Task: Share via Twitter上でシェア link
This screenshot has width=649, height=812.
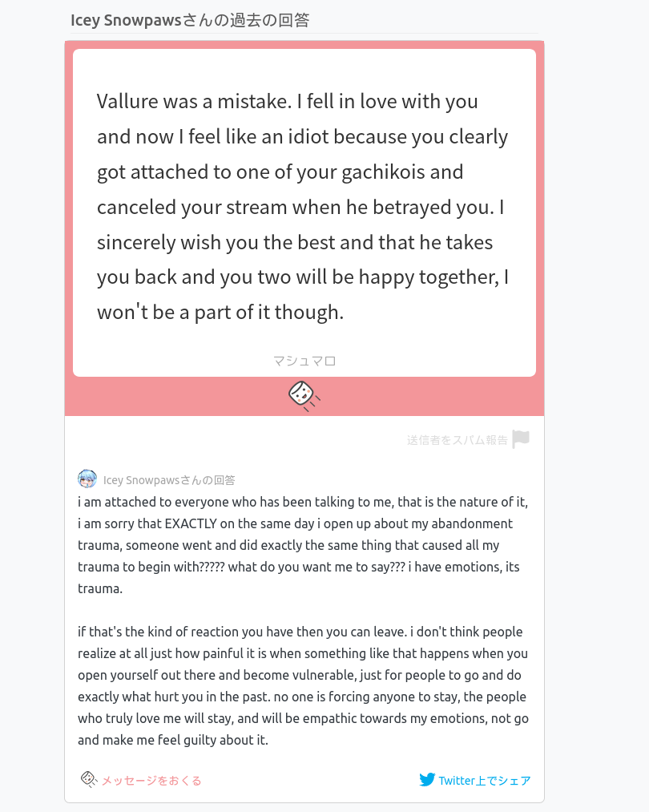Action: tap(484, 780)
